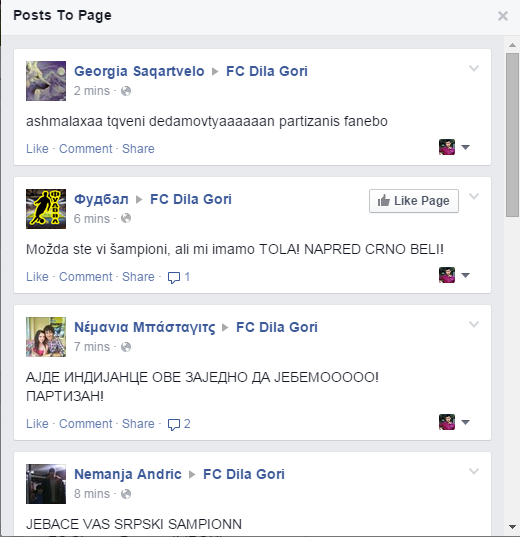Expand options chevron on Georgia Saqartvelo's post
520x537 pixels.
tap(474, 68)
